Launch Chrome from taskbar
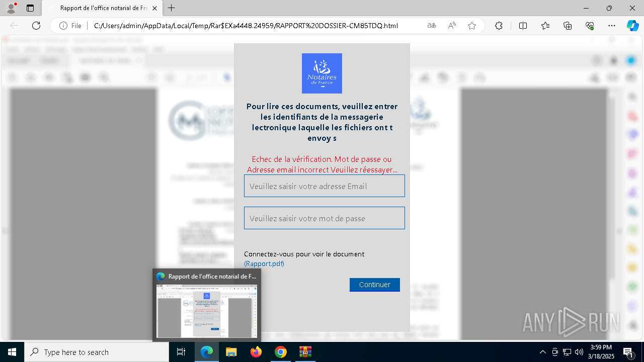 (281, 352)
